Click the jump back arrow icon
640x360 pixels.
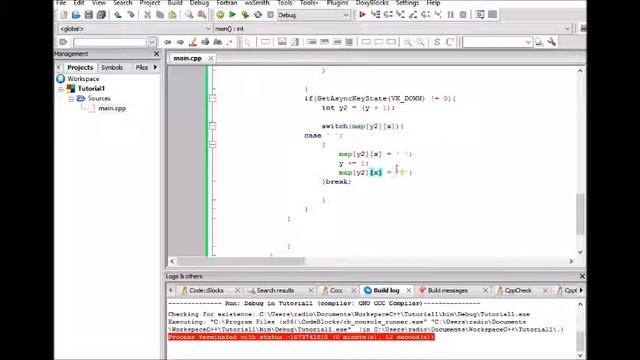coord(167,42)
